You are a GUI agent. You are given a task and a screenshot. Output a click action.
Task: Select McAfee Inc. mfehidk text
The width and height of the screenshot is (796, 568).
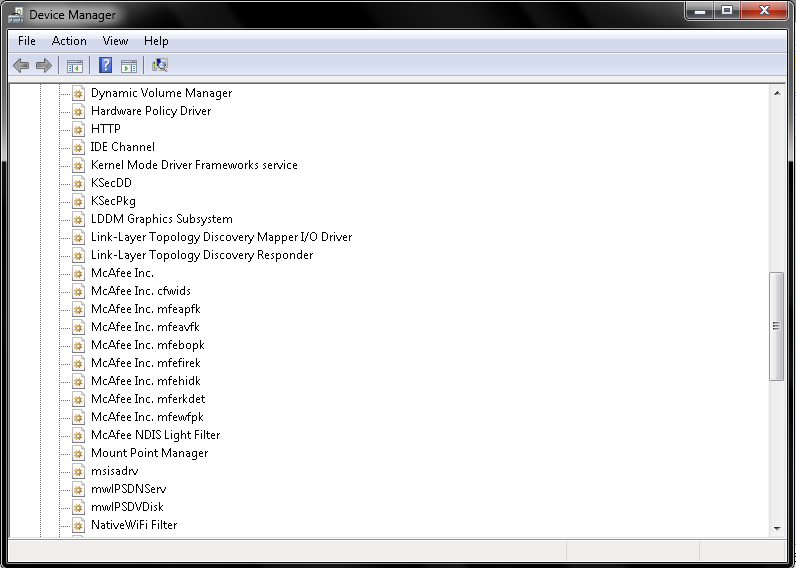point(146,381)
